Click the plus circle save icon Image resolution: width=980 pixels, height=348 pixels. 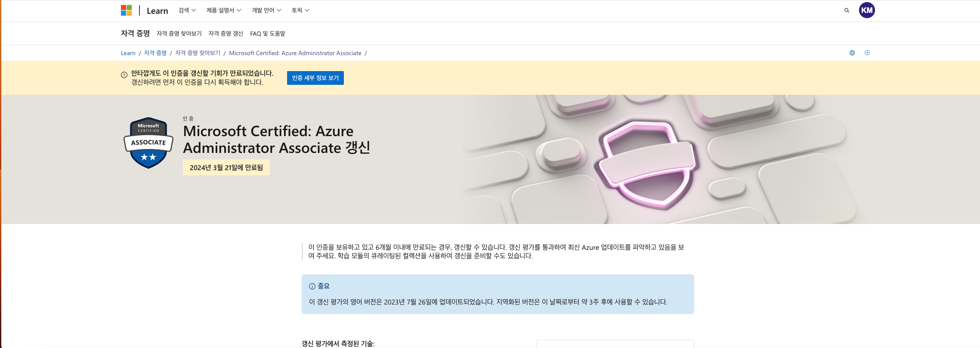pos(867,53)
